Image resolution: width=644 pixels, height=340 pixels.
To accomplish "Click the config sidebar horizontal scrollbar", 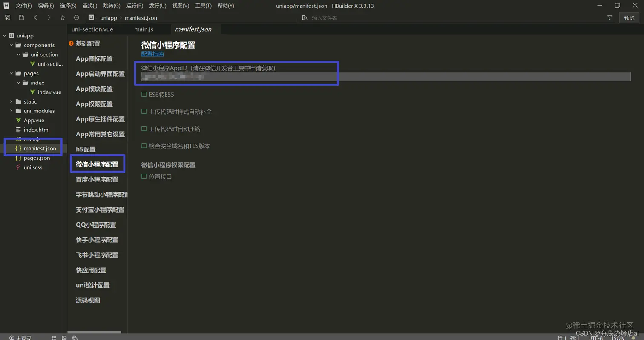I will 94,332.
